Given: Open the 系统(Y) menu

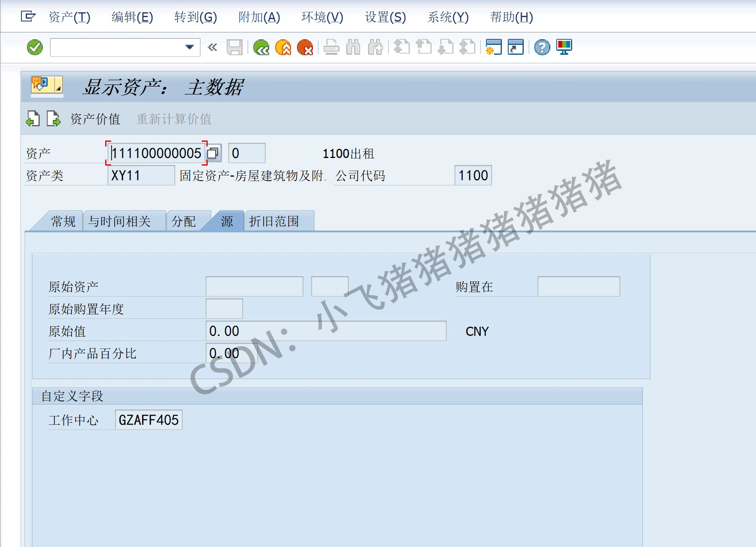Looking at the screenshot, I should (448, 17).
